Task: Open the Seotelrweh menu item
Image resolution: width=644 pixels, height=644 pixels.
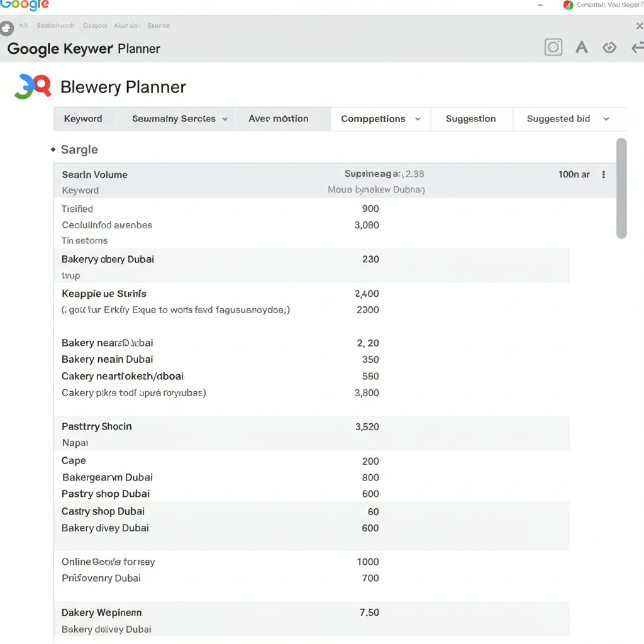Action: tap(55, 25)
